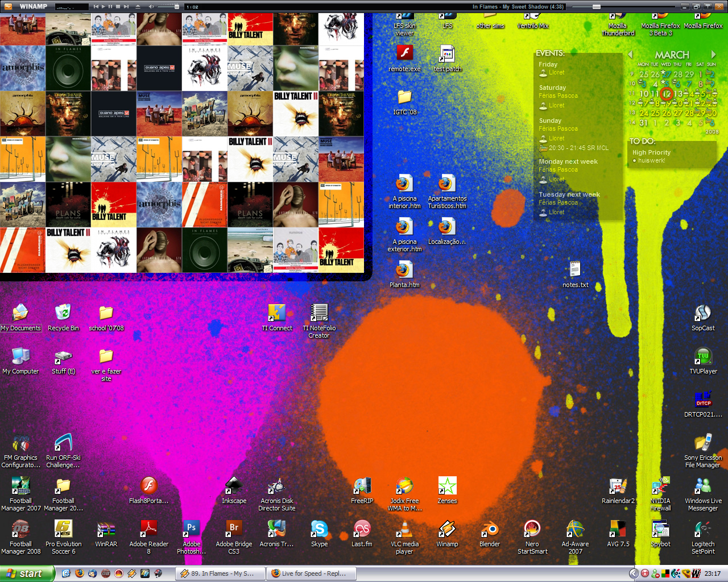Viewport: 728px width, 582px height.
Task: Open remote.exe Flash icon
Action: 404,58
